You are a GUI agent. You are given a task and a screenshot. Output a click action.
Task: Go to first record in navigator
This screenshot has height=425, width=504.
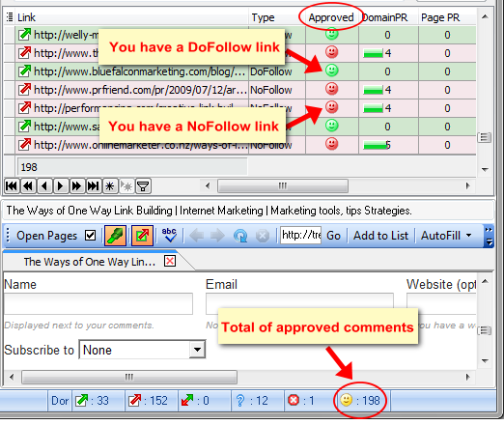coord(12,186)
